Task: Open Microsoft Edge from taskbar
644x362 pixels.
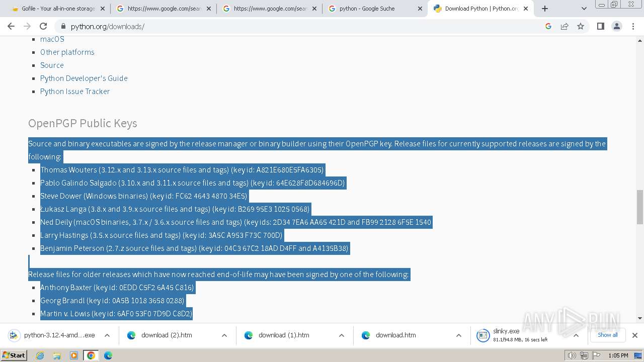Action: [108, 355]
